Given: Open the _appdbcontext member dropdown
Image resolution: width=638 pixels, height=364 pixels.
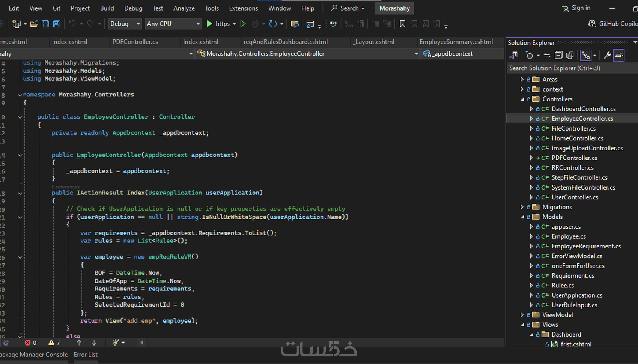Looking at the screenshot, I should click(462, 54).
